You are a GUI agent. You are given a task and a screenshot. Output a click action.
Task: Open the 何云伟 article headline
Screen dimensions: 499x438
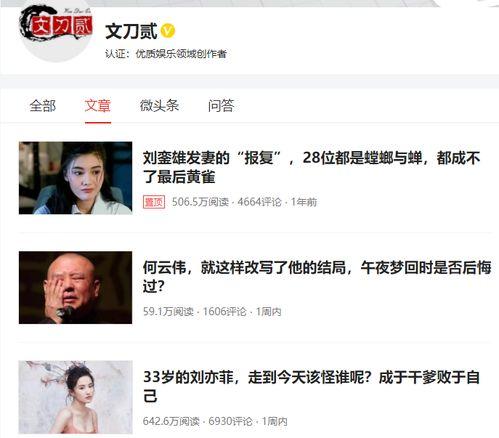(x=317, y=277)
